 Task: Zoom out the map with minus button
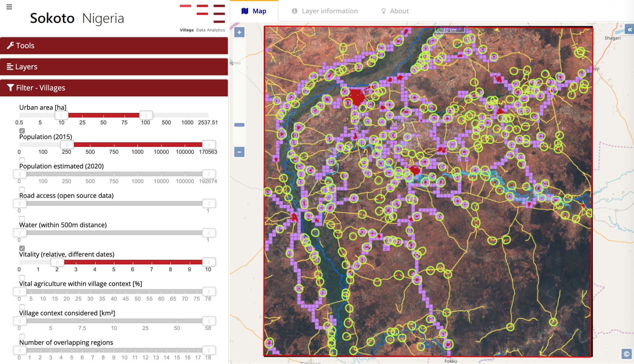point(239,152)
